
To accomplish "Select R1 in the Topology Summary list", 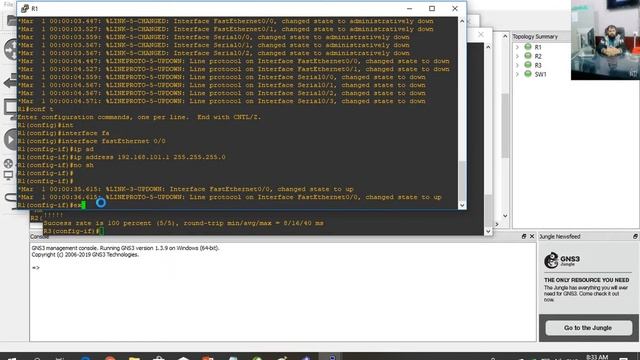I will pyautogui.click(x=538, y=47).
